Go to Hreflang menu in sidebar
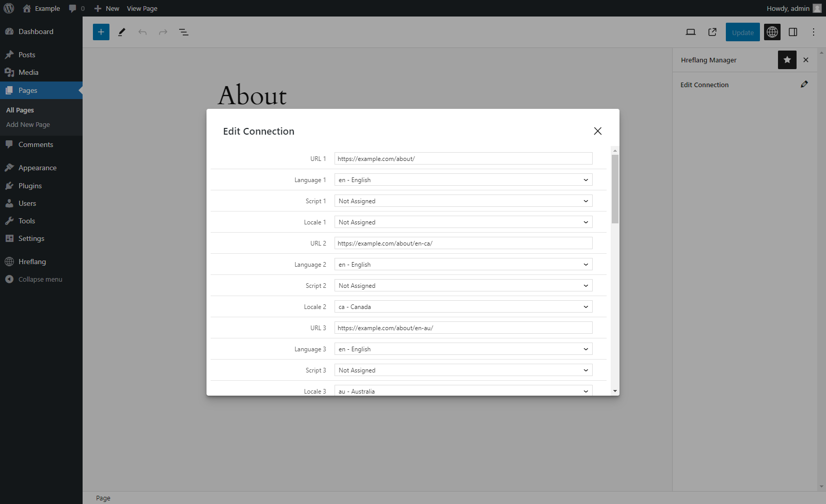 click(32, 262)
